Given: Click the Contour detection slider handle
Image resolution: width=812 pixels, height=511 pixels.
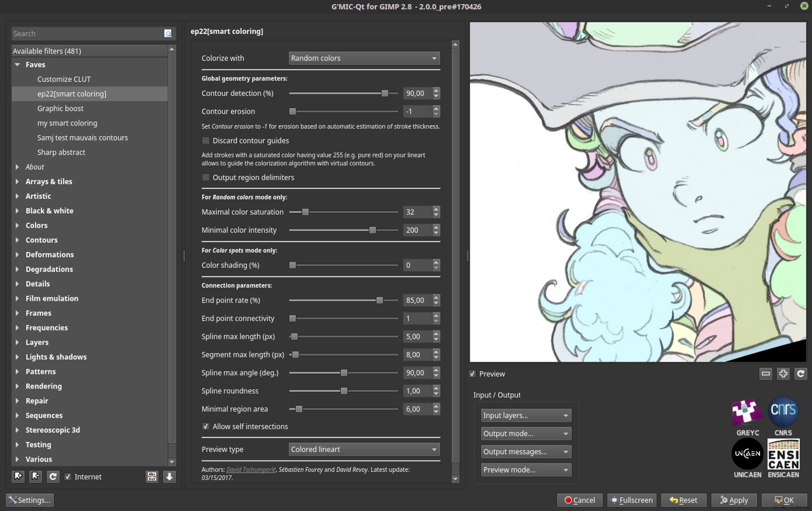Looking at the screenshot, I should tap(385, 94).
